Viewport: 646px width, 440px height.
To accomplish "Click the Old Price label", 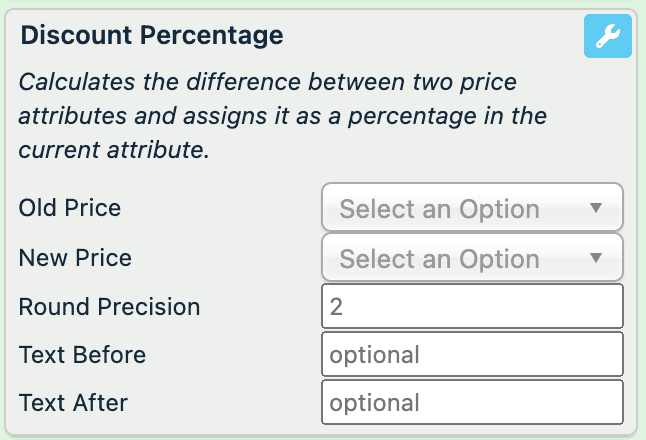I will (70, 208).
